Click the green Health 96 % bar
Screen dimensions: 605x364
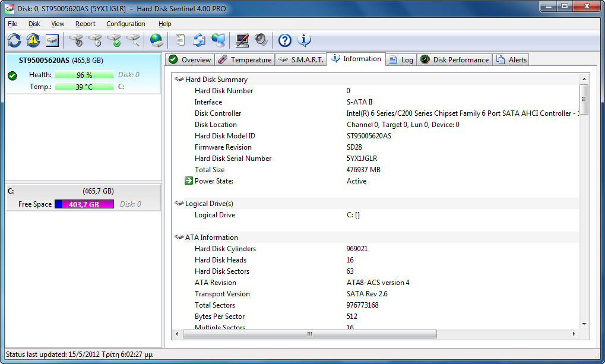(x=84, y=74)
